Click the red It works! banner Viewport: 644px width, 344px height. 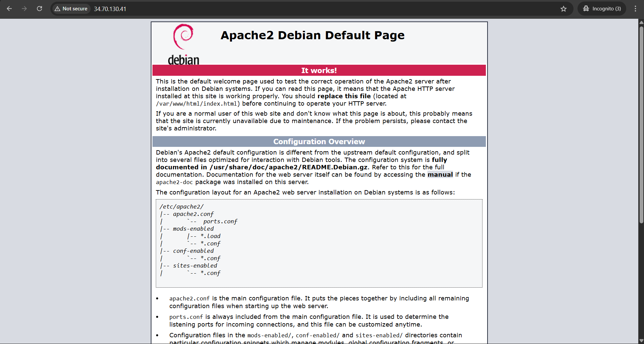[x=319, y=70]
